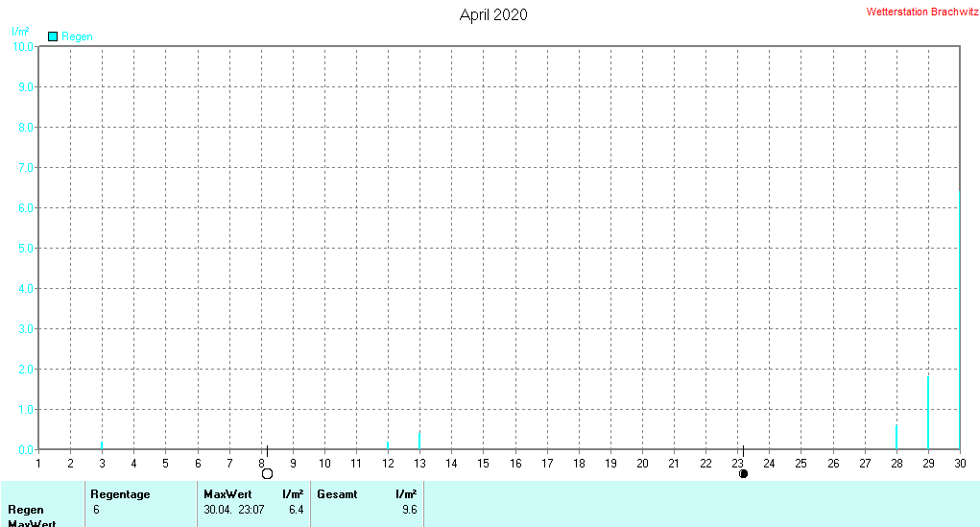This screenshot has height=527, width=980.
Task: Click the x-axis day label '30'
Action: [960, 464]
